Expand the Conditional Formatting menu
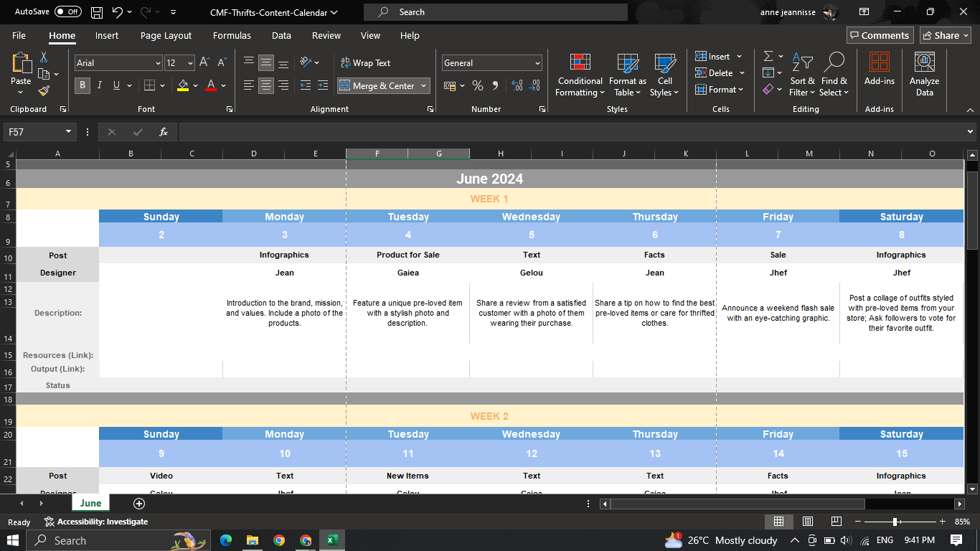The width and height of the screenshot is (980, 551). [x=580, y=74]
